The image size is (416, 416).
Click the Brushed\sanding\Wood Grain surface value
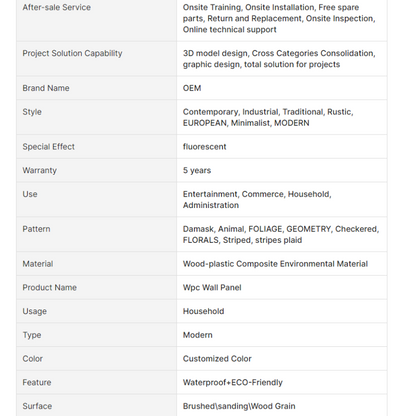(x=239, y=406)
